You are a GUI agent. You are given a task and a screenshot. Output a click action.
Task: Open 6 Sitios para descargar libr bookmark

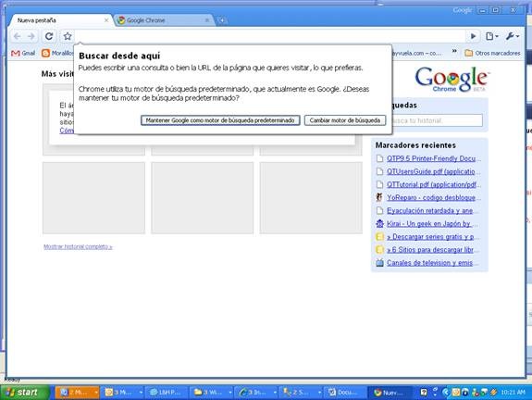(433, 250)
